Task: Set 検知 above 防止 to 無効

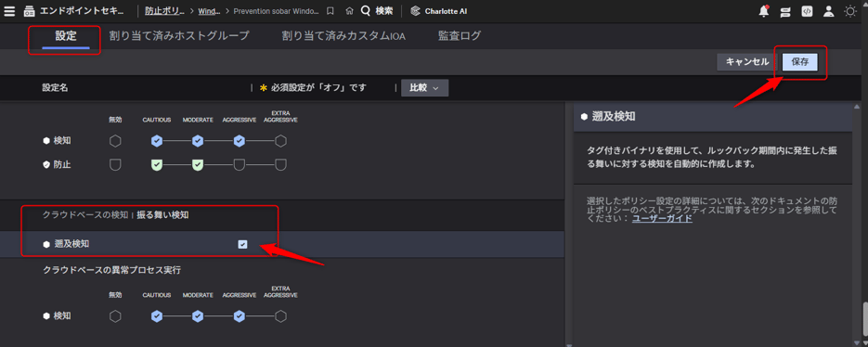Action: (x=115, y=141)
